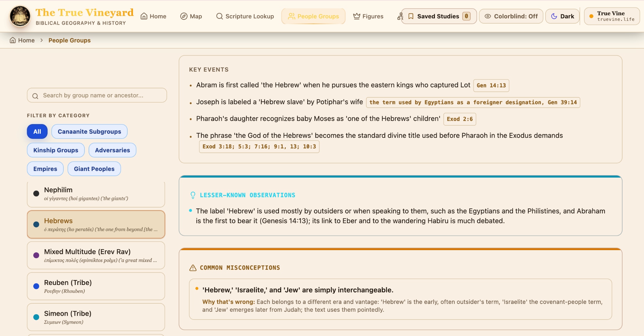Go to the Home nav item
Viewport: 644px width, 336px height.
tap(153, 16)
